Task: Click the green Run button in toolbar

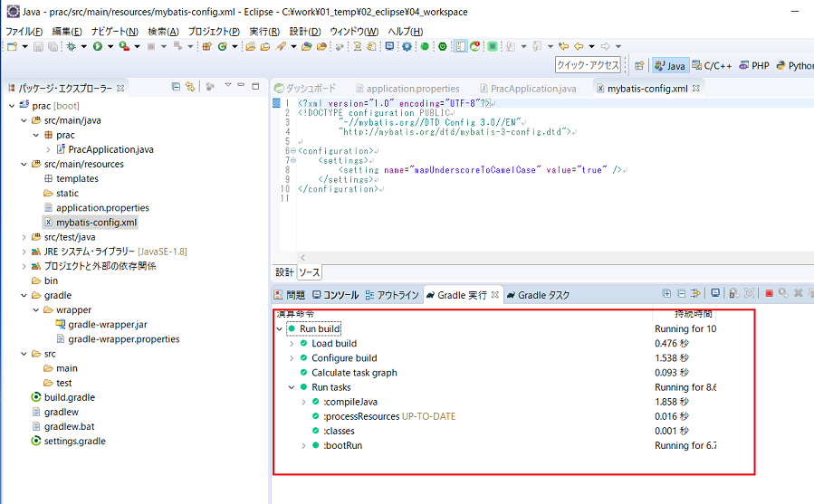Action: point(98,46)
